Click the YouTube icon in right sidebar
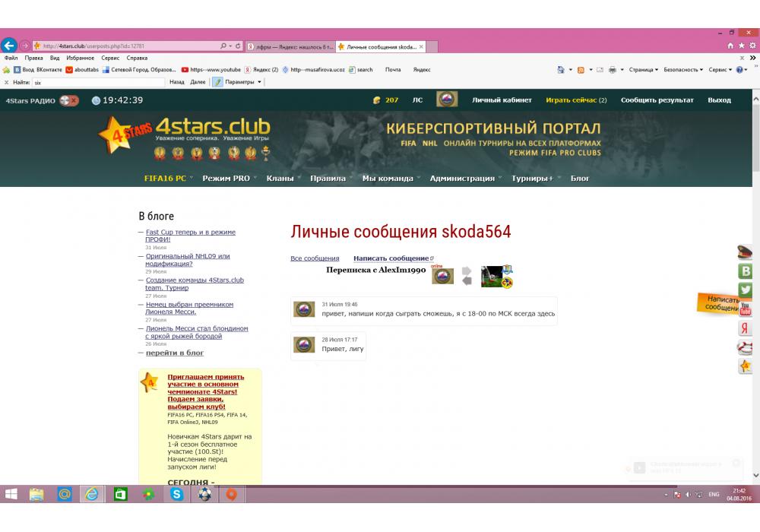Viewport: 760px width, 532px height. (x=746, y=309)
